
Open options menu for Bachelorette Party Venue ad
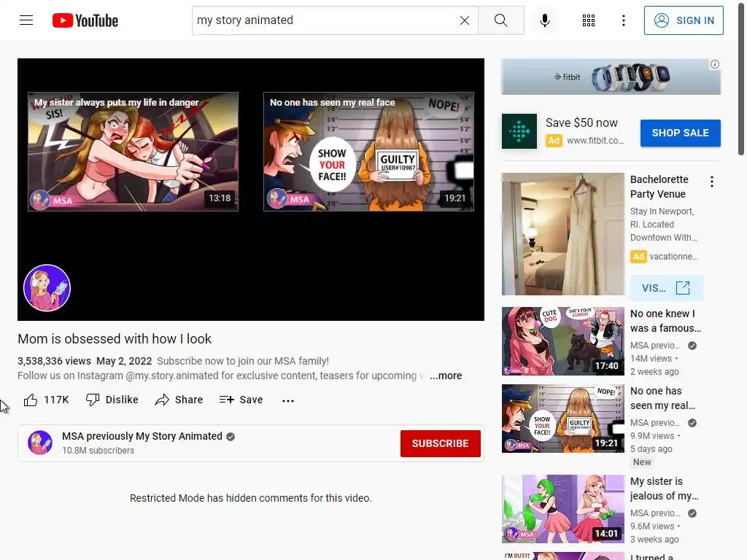712,182
